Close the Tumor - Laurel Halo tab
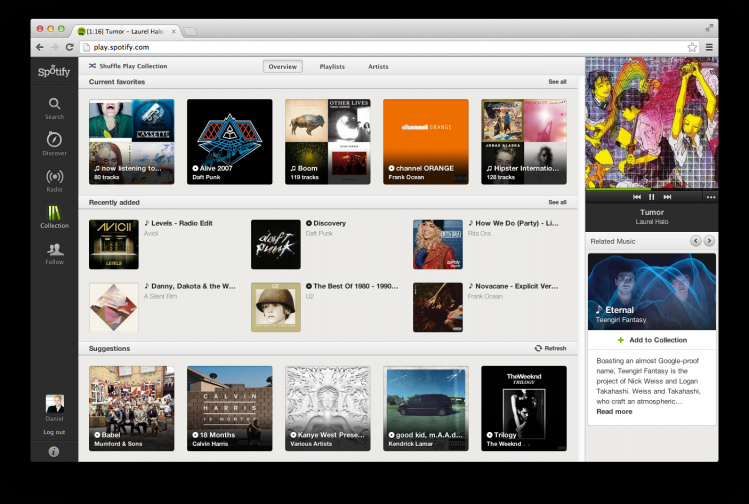The image size is (749, 504). pos(173,32)
